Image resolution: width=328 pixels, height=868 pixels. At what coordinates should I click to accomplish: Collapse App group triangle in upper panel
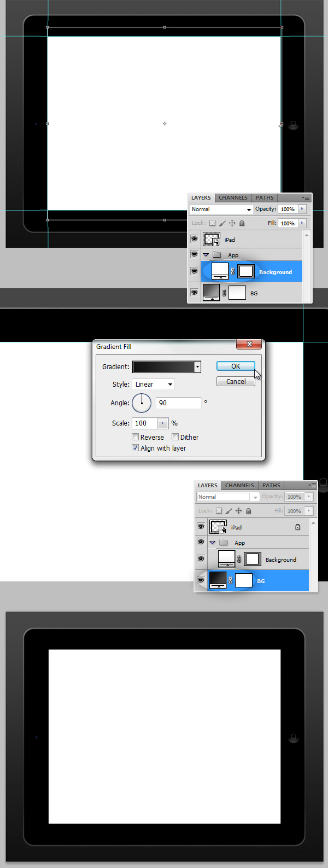pos(206,255)
